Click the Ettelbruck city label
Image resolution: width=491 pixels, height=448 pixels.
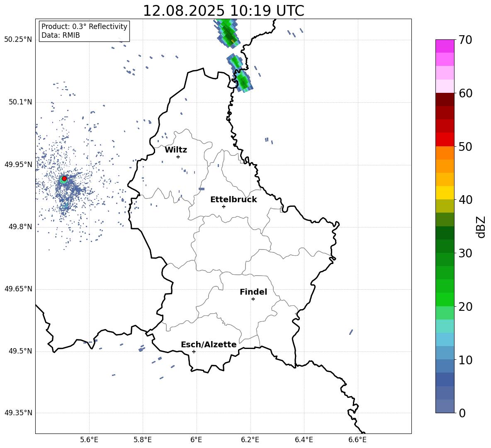[x=233, y=200]
